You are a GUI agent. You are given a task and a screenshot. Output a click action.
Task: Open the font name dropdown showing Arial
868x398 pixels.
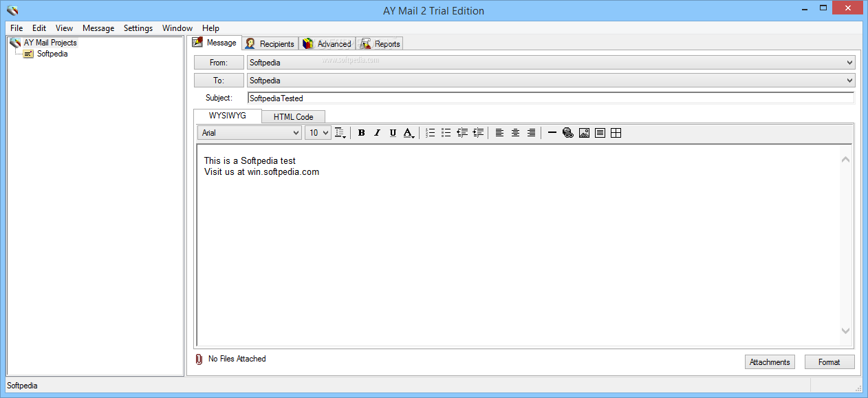[250, 133]
